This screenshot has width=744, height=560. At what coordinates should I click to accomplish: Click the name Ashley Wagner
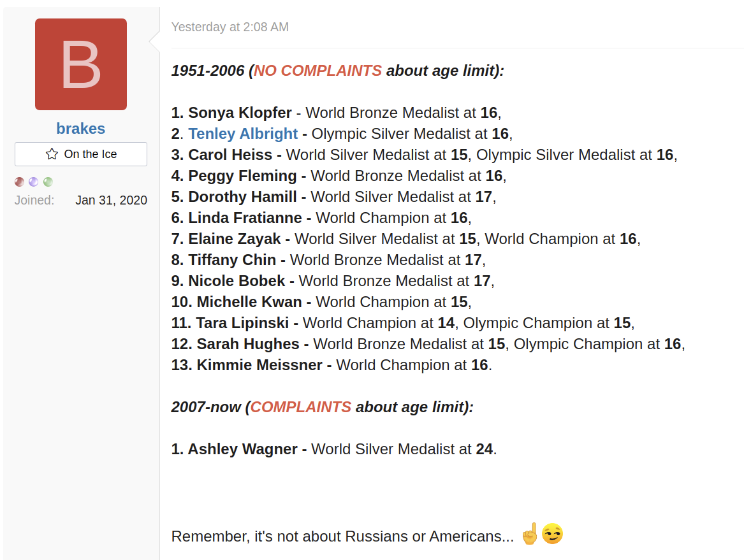(x=242, y=449)
